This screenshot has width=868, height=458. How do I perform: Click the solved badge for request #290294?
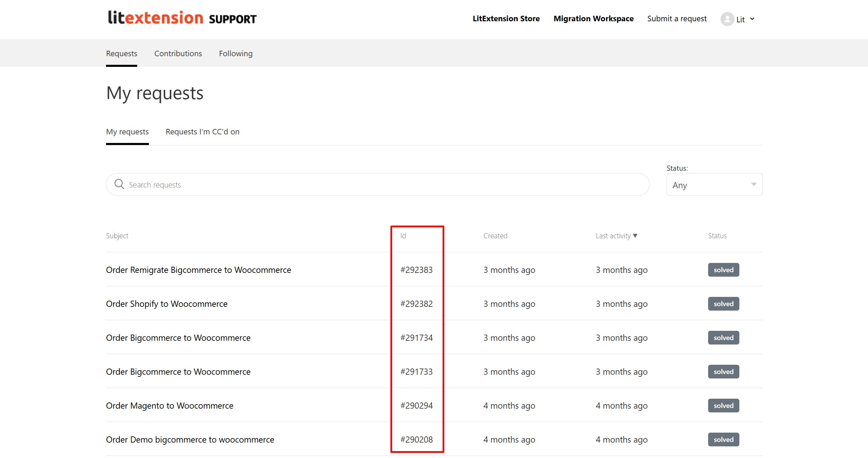[724, 406]
